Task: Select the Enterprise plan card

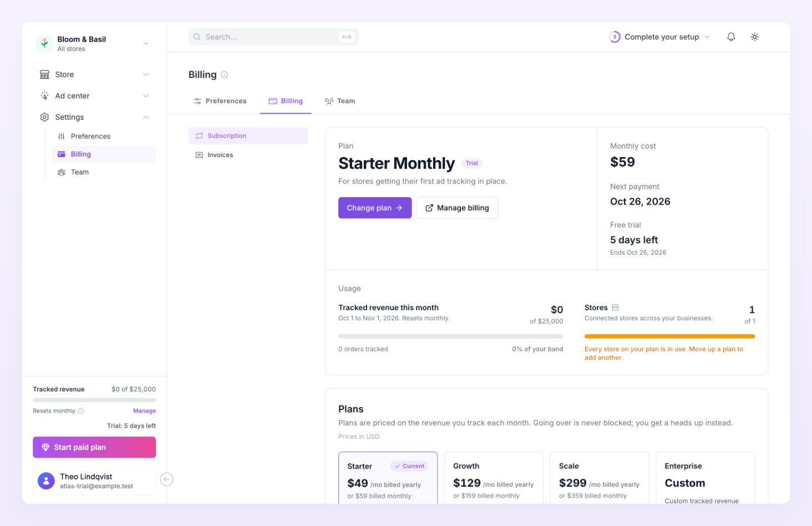Action: (706, 478)
